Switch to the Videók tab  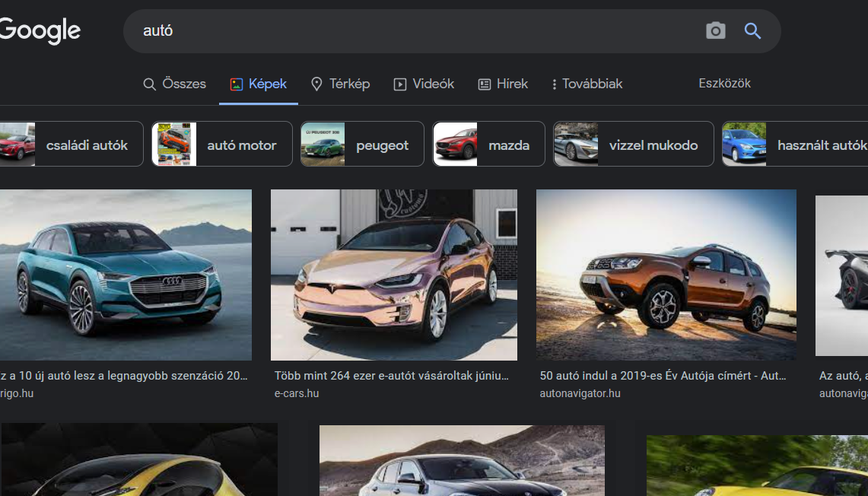pyautogui.click(x=424, y=84)
